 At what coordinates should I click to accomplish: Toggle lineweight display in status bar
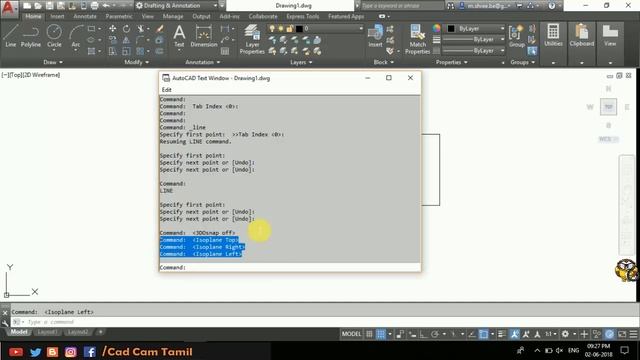(502, 334)
